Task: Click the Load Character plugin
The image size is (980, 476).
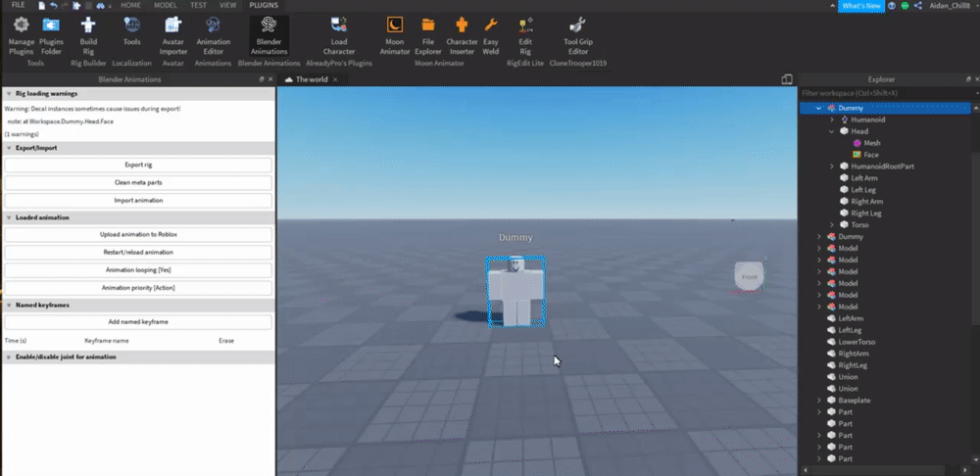Action: click(x=339, y=36)
